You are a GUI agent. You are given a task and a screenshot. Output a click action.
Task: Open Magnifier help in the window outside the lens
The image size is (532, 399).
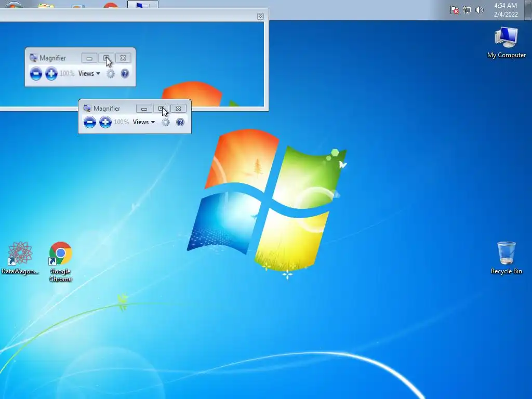180,122
